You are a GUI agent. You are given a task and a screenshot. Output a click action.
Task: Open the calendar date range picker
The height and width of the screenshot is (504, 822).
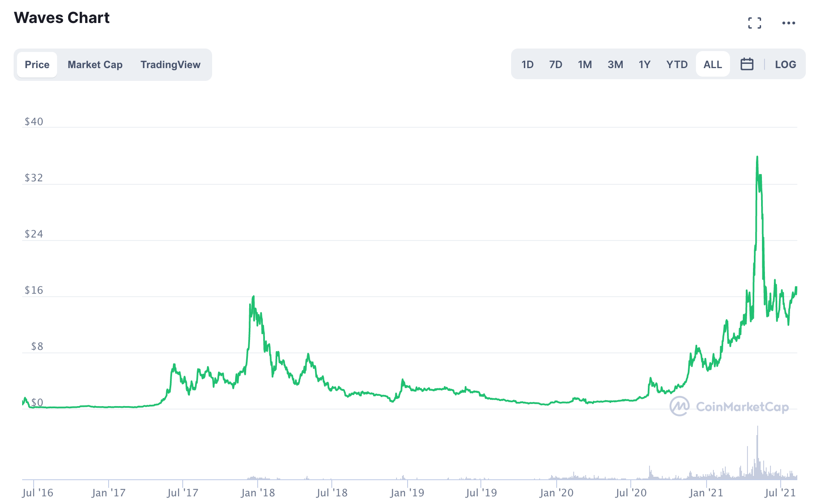(x=747, y=64)
